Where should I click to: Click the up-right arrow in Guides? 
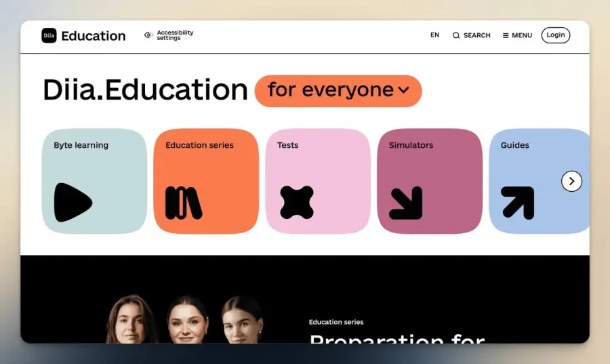tap(518, 203)
